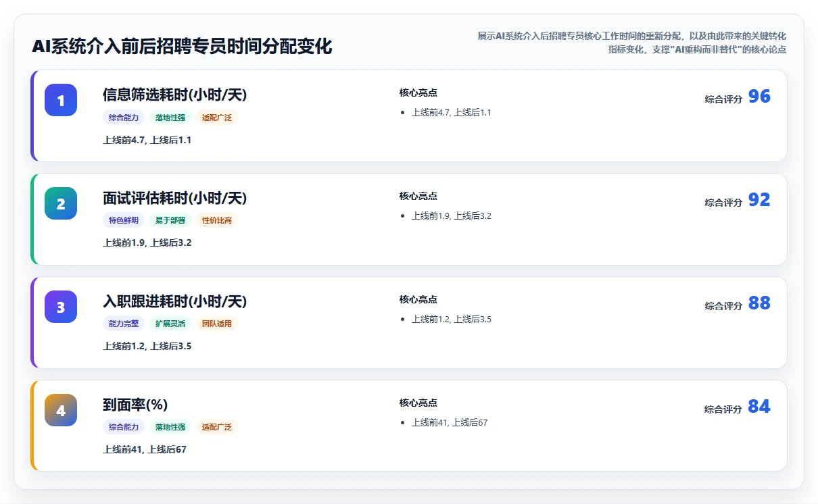Viewport: 818px width, 504px height.
Task: Click the 团队适用 tag
Action: click(217, 324)
